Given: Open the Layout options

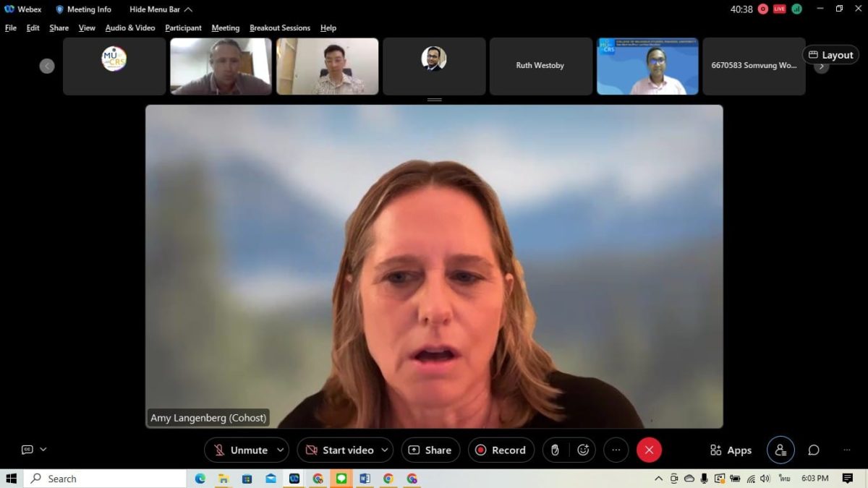Looking at the screenshot, I should pos(830,55).
